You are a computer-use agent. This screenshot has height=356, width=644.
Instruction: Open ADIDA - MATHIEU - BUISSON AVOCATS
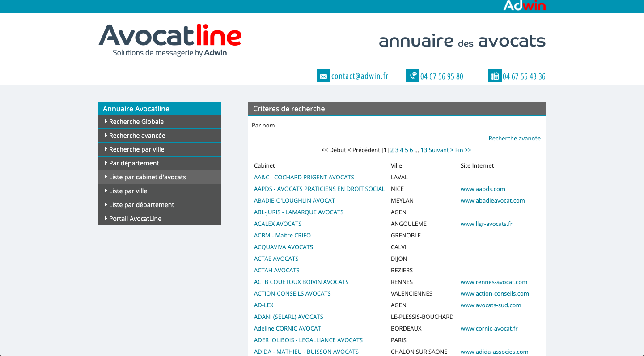pos(306,352)
